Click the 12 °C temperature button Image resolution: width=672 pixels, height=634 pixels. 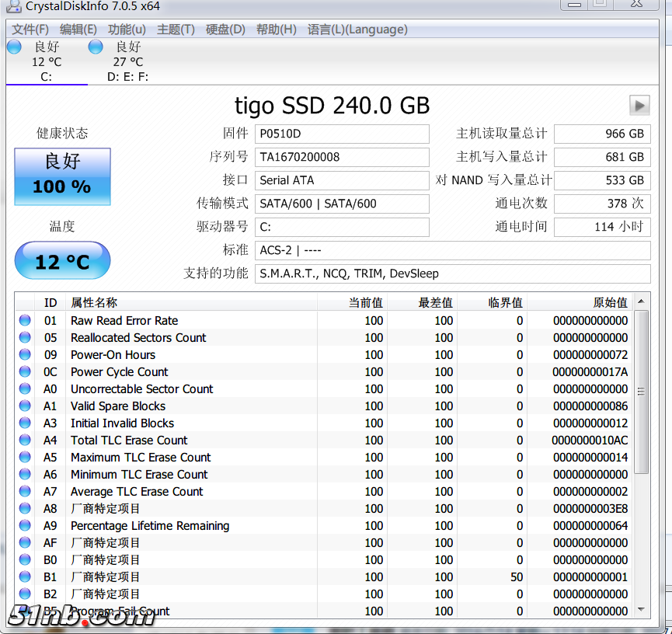tap(62, 261)
